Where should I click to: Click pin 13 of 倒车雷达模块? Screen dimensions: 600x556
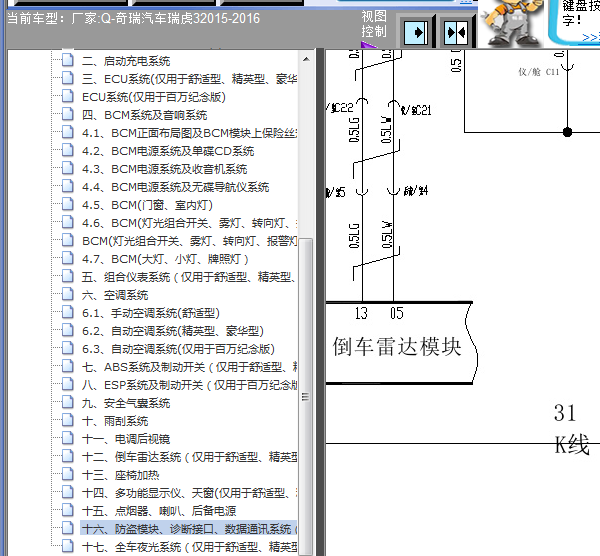[x=361, y=313]
